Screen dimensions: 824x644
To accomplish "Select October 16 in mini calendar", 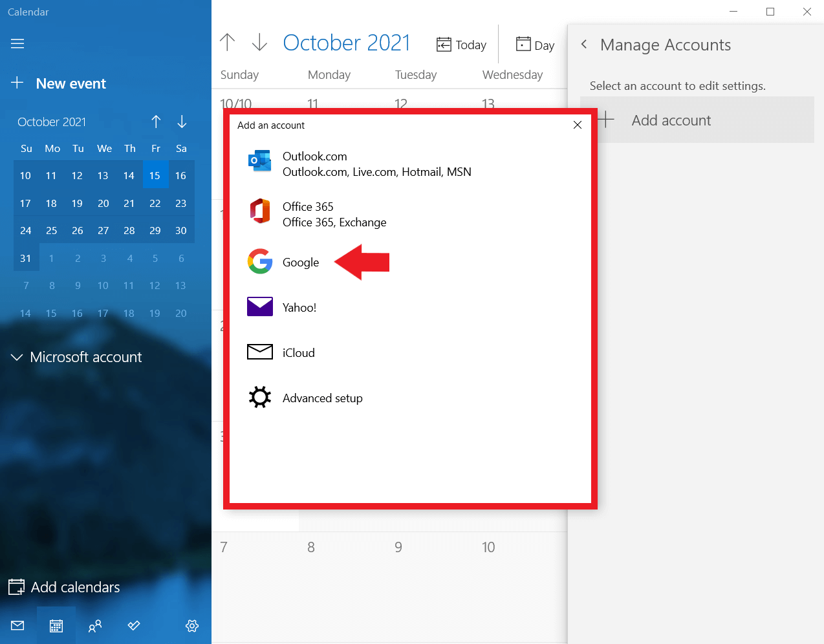I will tap(181, 175).
